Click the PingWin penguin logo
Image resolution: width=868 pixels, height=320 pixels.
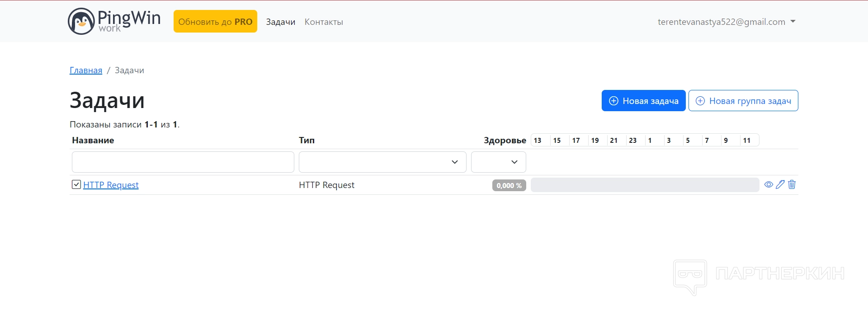[81, 21]
